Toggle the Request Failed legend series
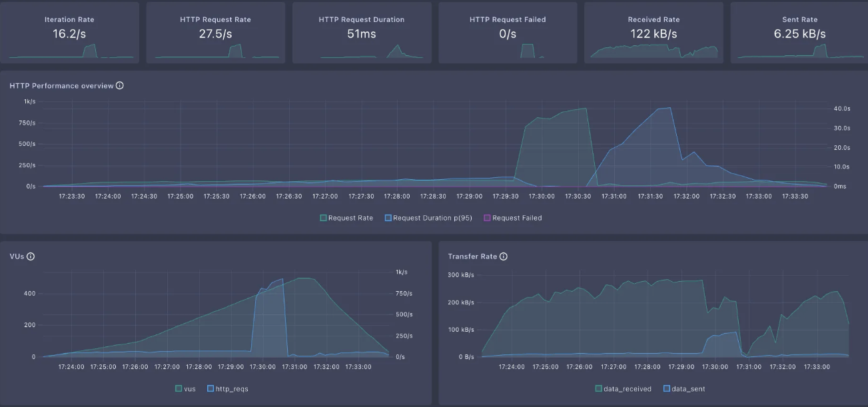The height and width of the screenshot is (407, 868). (x=512, y=218)
